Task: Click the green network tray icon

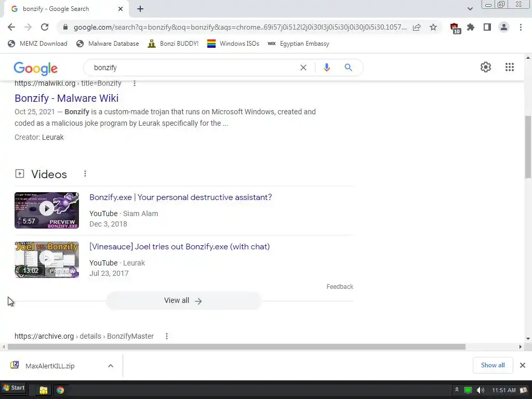Action: [468, 390]
